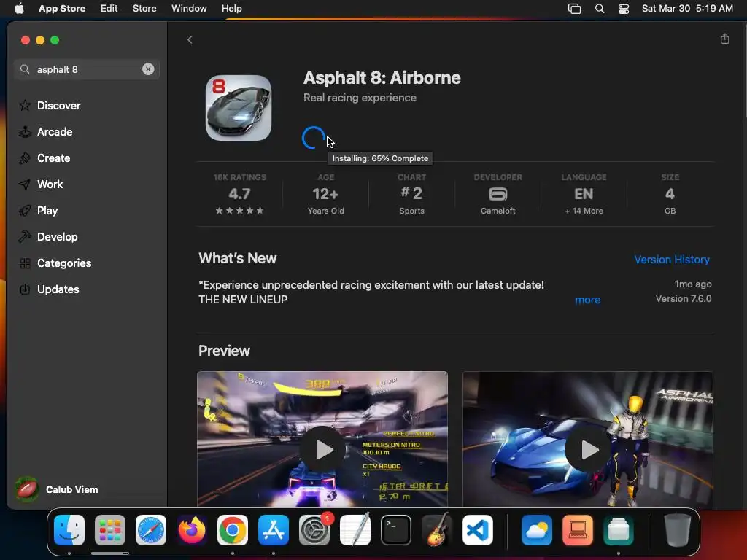Open the share button at top right
The height and width of the screenshot is (560, 747).
[724, 39]
